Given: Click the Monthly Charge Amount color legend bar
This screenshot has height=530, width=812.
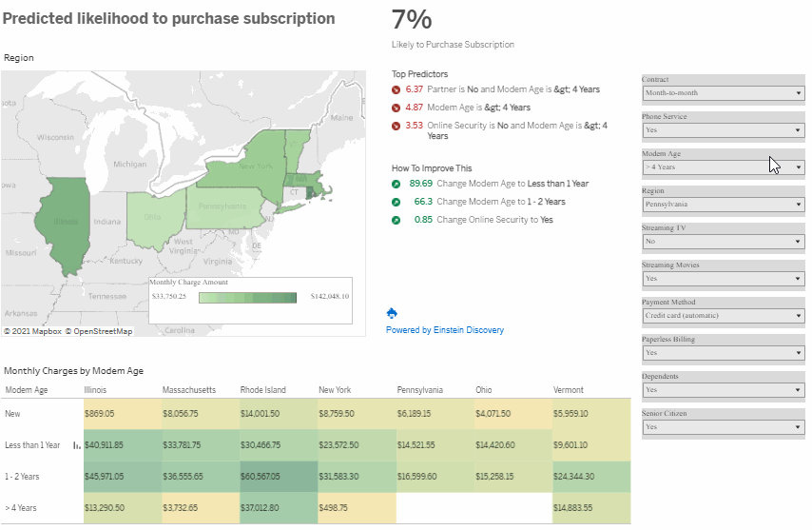Looking at the screenshot, I should tap(247, 298).
